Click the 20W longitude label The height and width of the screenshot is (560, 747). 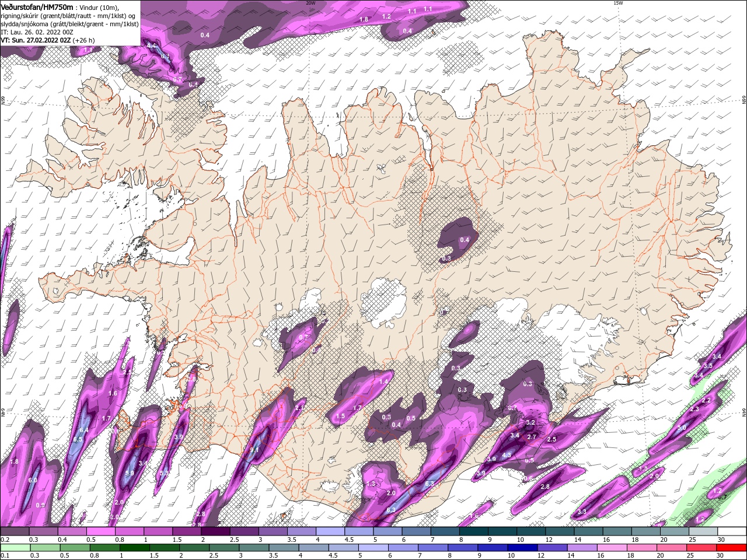(x=310, y=3)
